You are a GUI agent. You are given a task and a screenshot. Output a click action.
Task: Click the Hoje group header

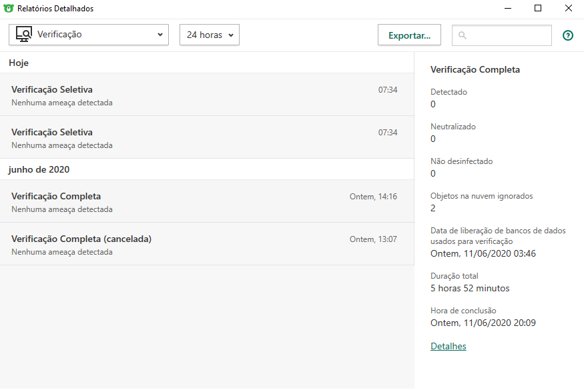tap(19, 63)
